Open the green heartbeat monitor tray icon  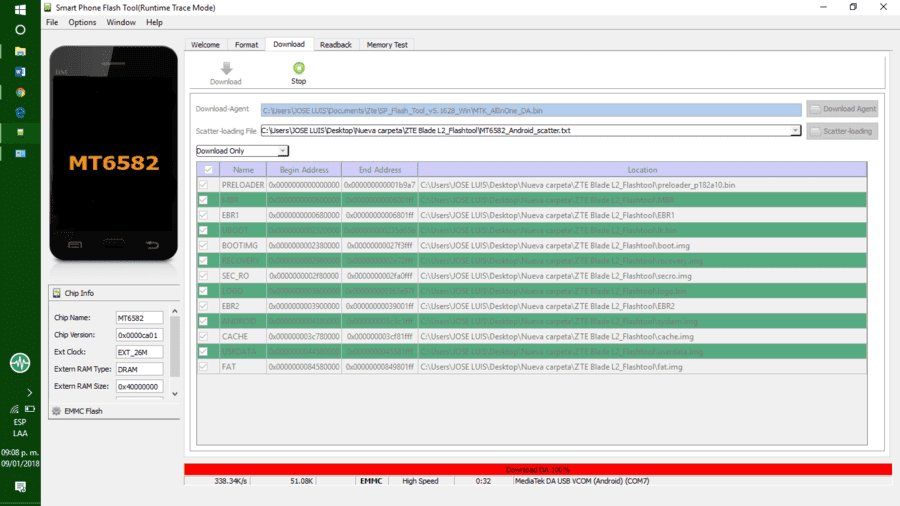20,363
